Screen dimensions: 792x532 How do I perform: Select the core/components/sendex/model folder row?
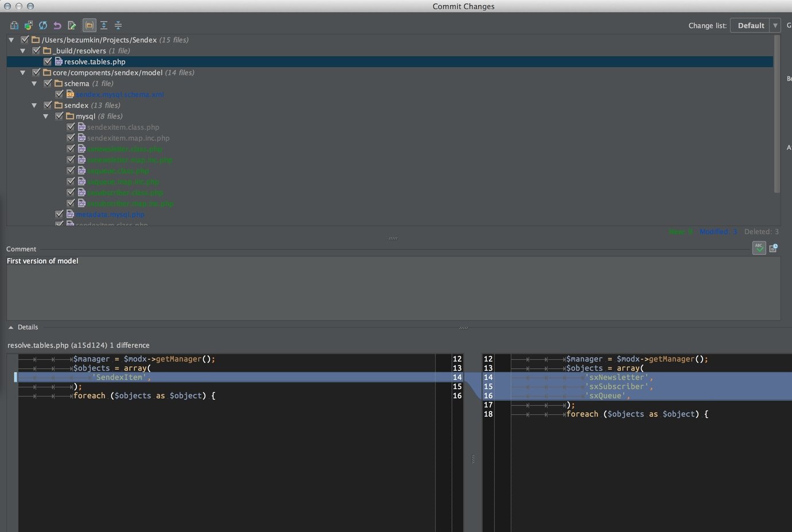[107, 72]
